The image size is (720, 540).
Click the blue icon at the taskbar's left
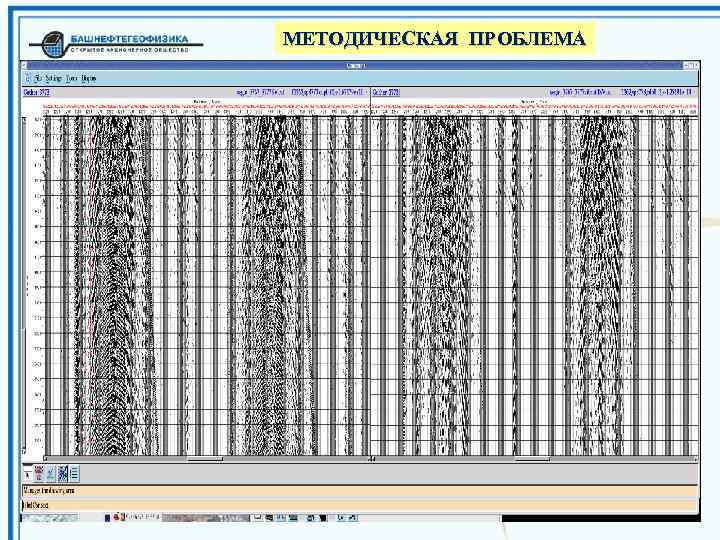click(x=107, y=518)
